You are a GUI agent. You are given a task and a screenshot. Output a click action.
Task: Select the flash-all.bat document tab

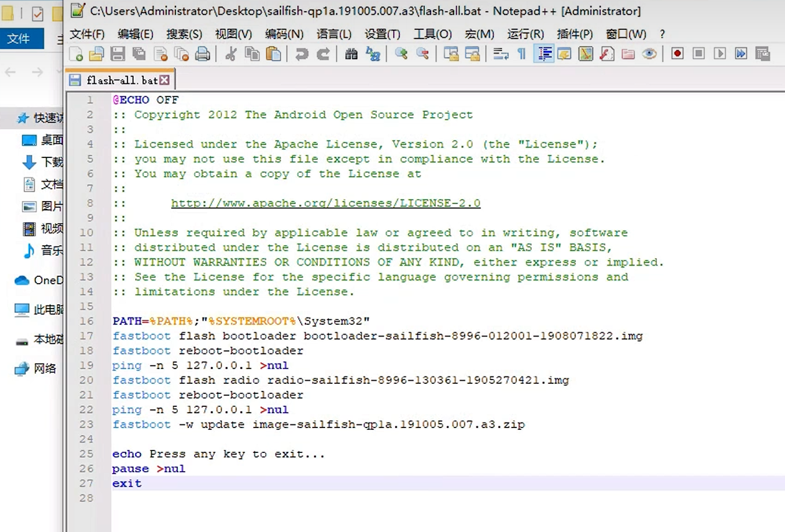tap(121, 80)
